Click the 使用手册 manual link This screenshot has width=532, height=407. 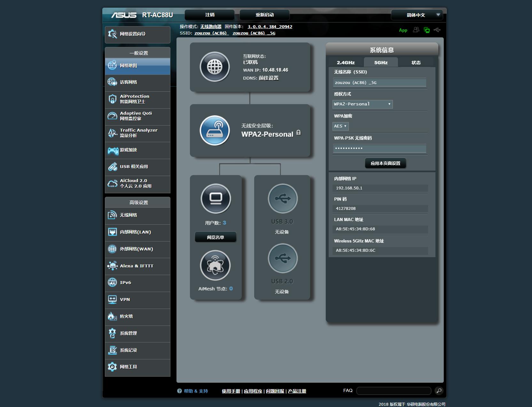(x=231, y=391)
